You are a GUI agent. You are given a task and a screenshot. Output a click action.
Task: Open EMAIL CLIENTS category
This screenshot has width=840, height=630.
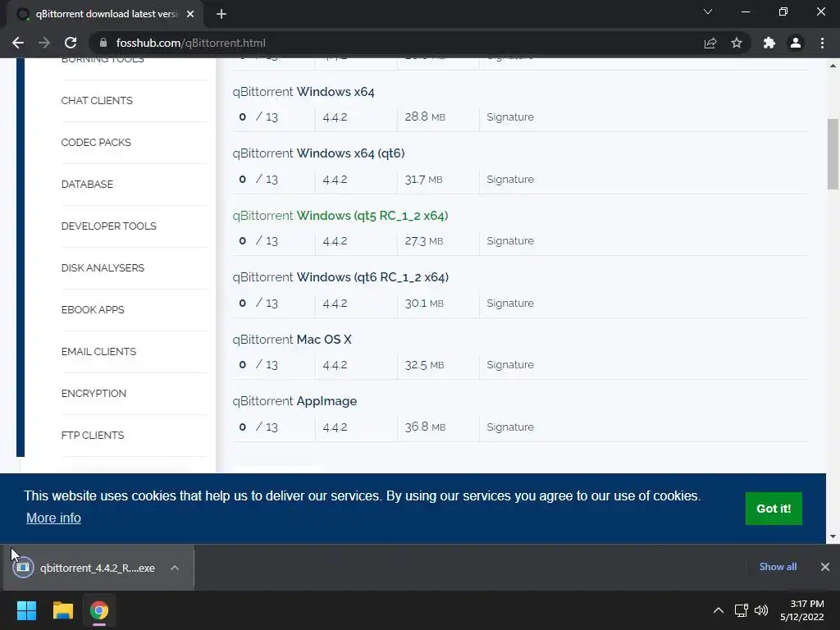98,351
